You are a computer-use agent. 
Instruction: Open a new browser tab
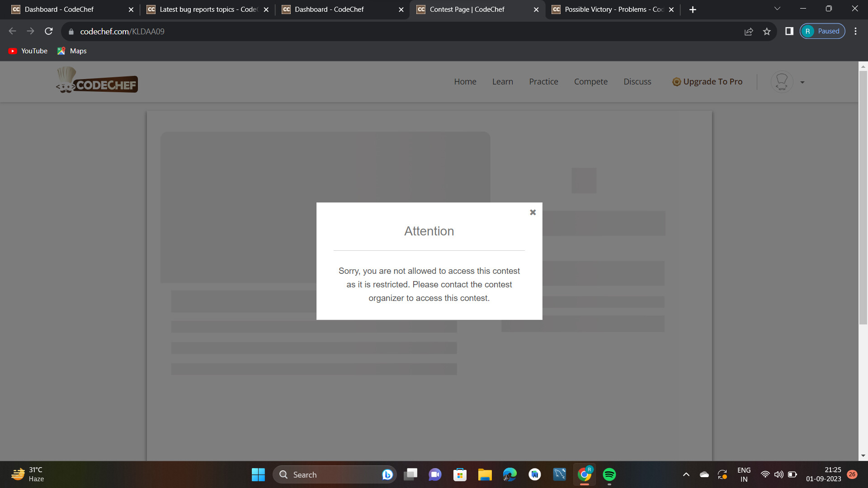tap(693, 9)
